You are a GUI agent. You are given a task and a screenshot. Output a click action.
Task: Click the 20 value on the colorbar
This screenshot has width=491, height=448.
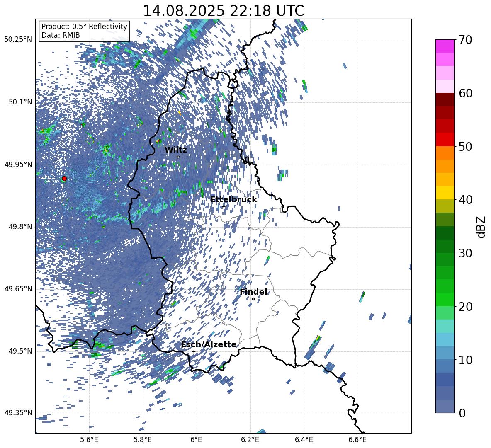[465, 307]
